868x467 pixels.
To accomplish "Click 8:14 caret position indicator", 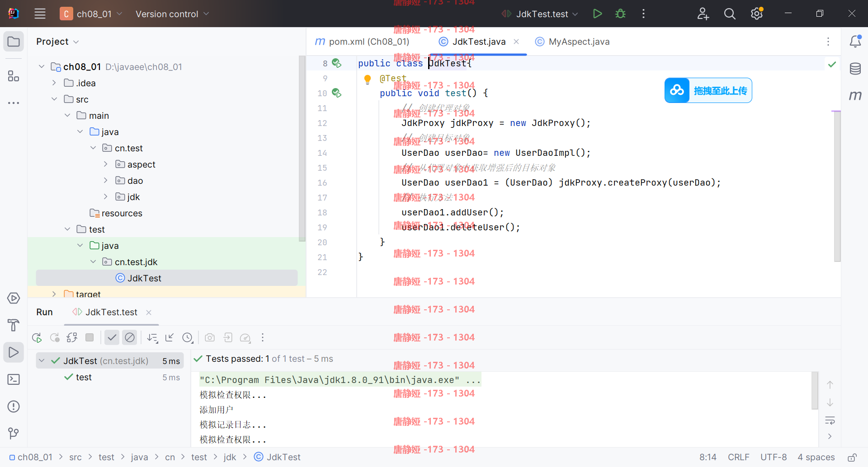I will click(x=708, y=457).
